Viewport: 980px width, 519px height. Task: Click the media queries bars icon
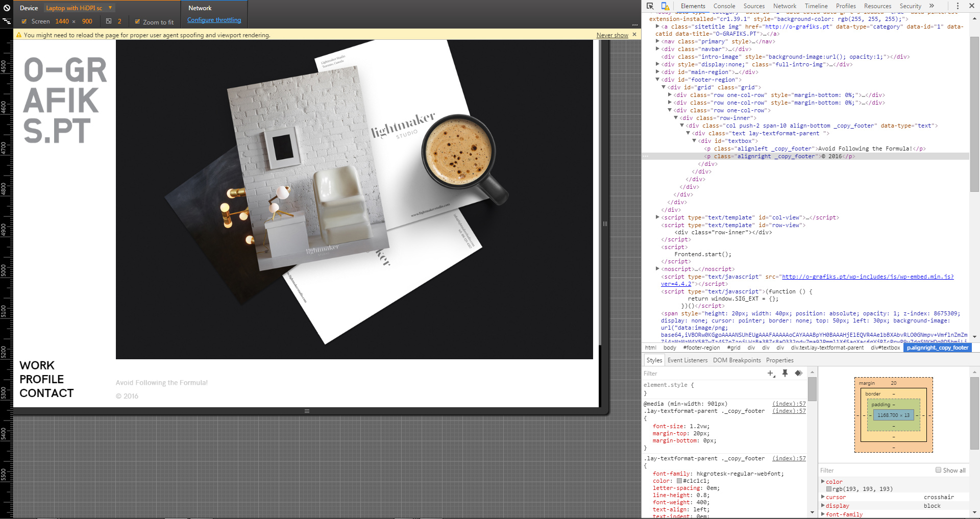pyautogui.click(x=7, y=21)
